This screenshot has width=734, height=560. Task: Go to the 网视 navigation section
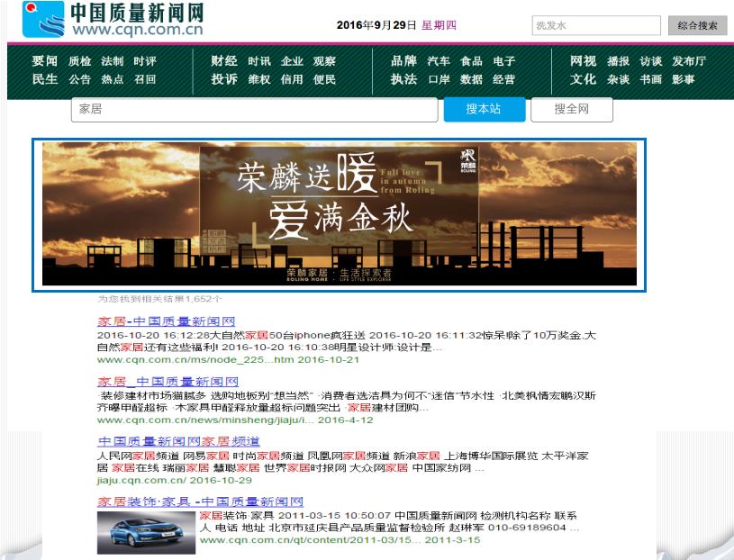583,61
